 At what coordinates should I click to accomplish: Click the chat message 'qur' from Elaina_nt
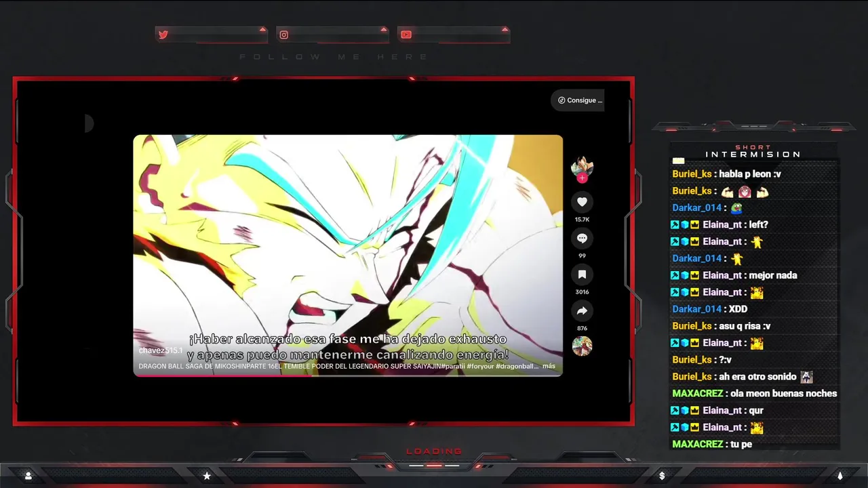pyautogui.click(x=756, y=411)
